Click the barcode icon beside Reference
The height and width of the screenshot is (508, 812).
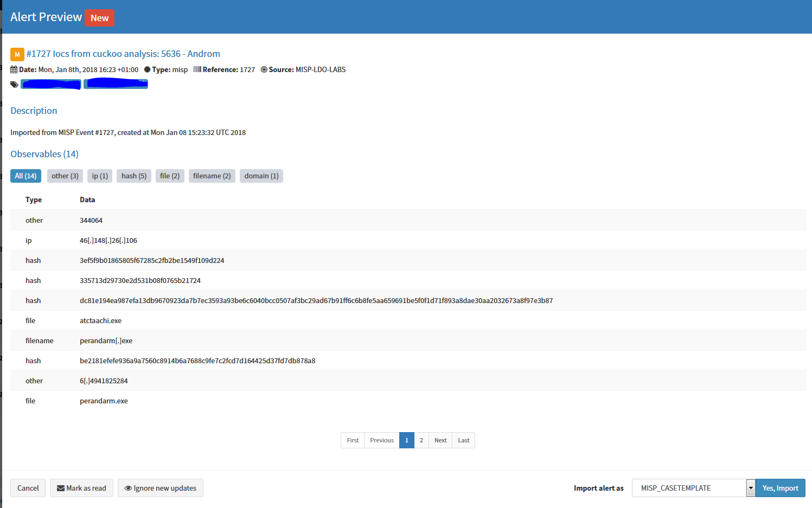[199, 69]
